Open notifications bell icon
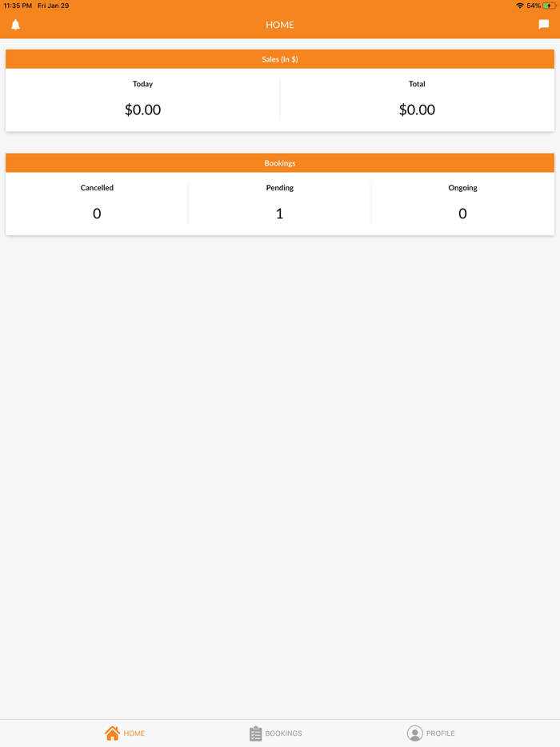 pos(15,25)
